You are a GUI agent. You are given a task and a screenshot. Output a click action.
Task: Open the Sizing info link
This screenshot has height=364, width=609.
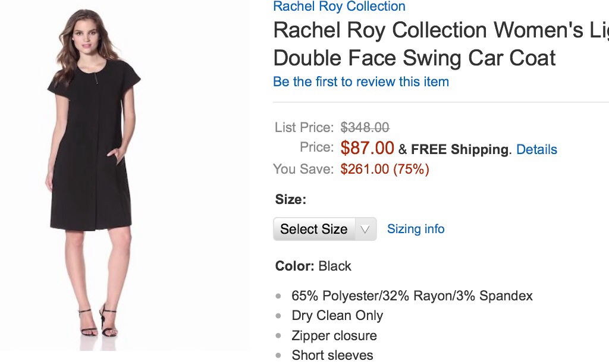pos(415,229)
